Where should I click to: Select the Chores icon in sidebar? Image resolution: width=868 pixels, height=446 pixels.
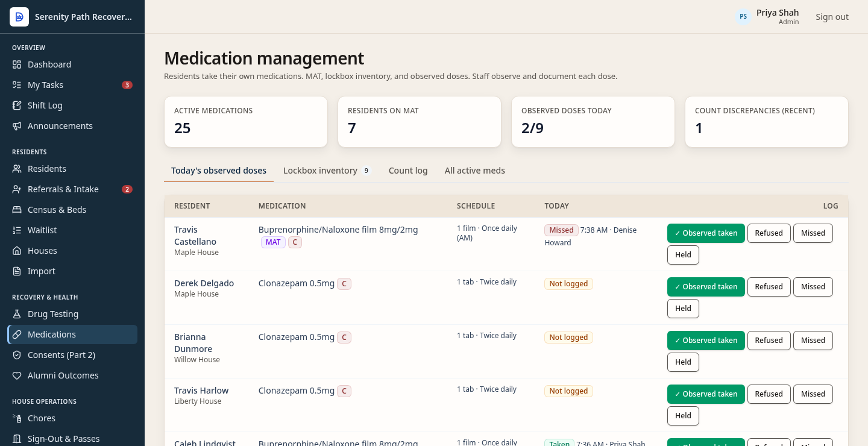click(x=17, y=418)
